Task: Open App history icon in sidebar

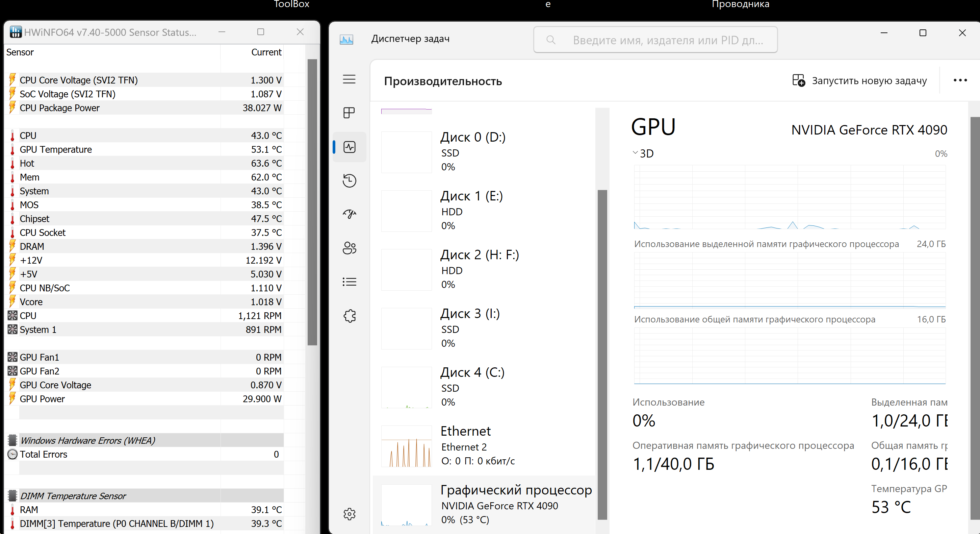Action: click(349, 180)
